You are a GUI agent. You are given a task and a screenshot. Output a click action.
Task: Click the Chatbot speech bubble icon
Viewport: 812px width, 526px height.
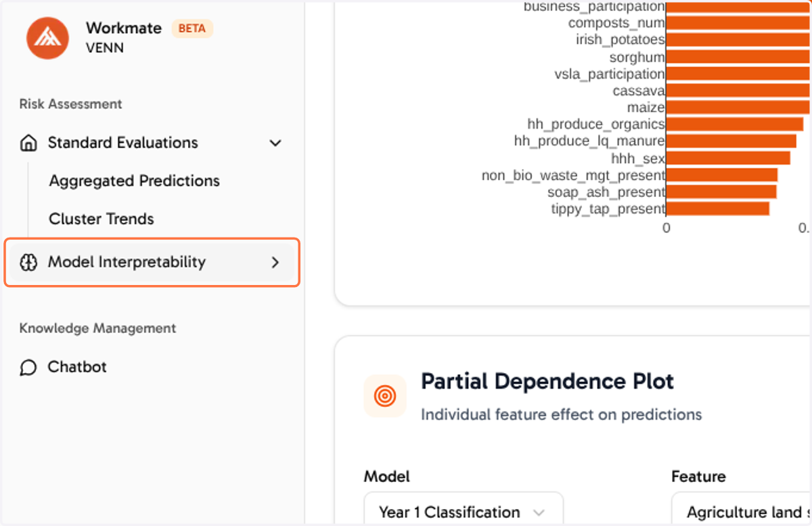(28, 367)
